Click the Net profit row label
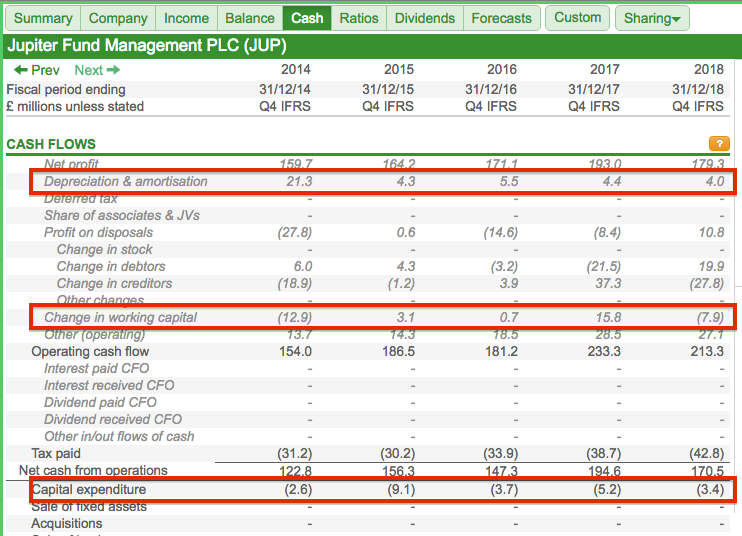742x536 pixels. point(71,164)
